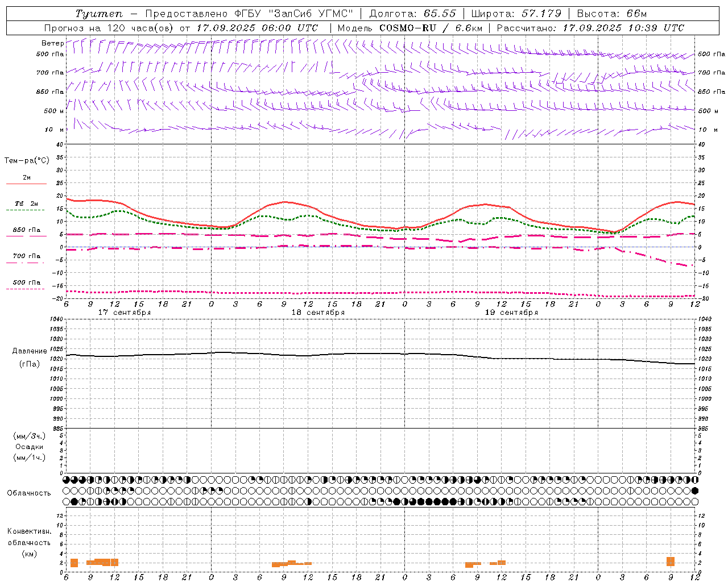This screenshot has width=728, height=582.
Task: Select the Высота: 66м label
Action: [612, 14]
